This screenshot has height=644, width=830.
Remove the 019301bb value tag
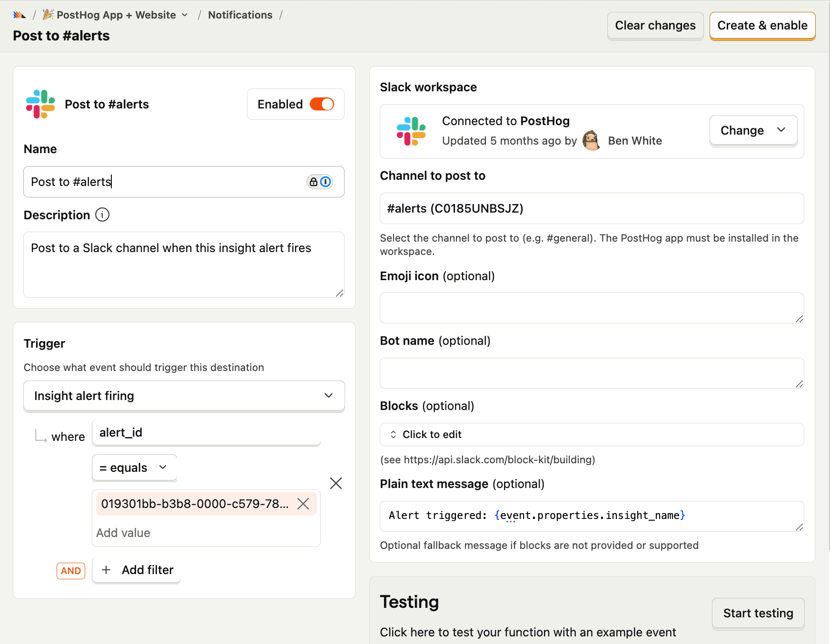pyautogui.click(x=303, y=504)
